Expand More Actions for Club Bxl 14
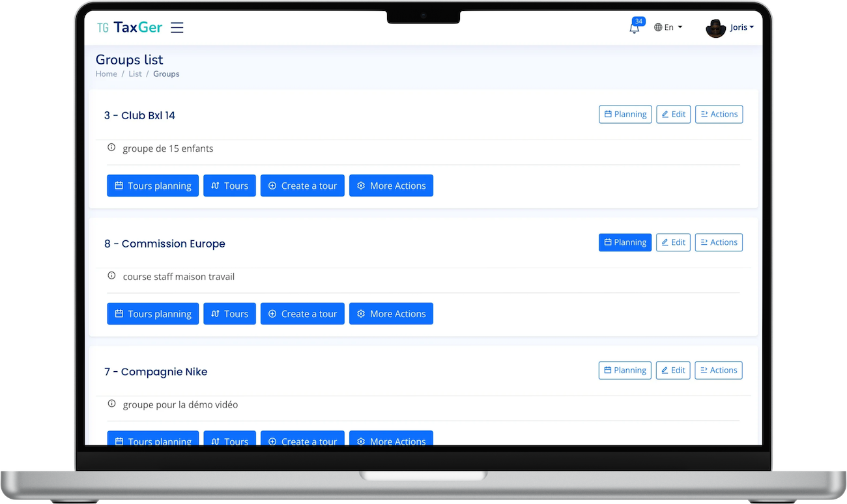847x504 pixels. 391,186
